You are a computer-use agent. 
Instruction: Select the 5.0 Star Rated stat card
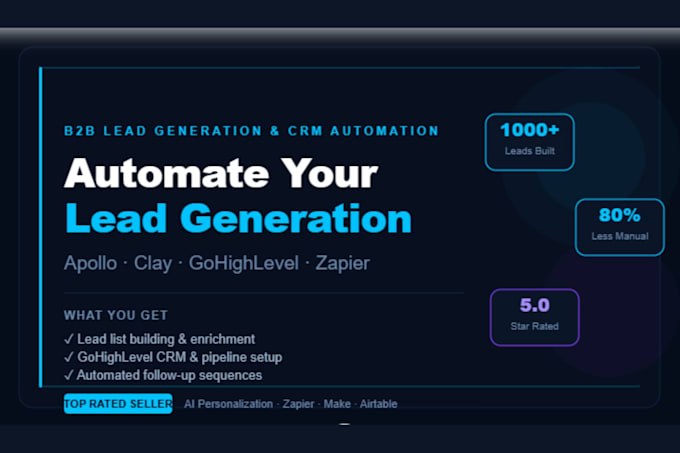(535, 317)
